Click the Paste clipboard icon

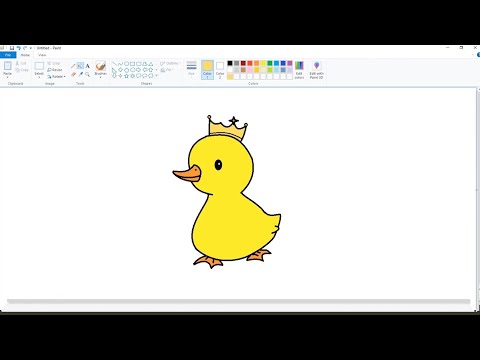click(7, 66)
